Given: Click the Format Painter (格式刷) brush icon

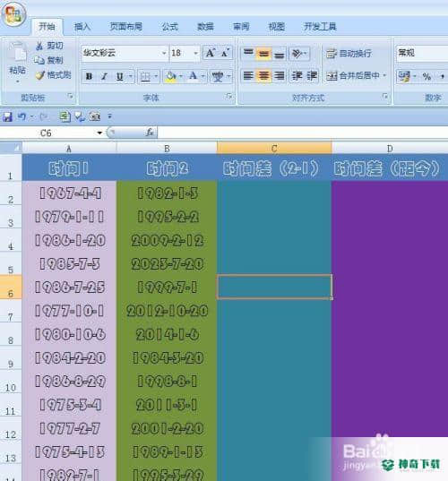Looking at the screenshot, I should tap(40, 75).
